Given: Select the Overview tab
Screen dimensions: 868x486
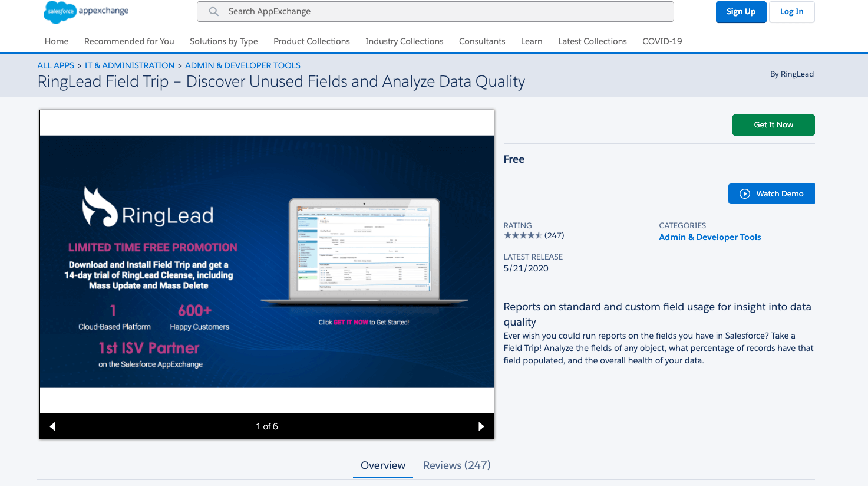Looking at the screenshot, I should click(383, 465).
